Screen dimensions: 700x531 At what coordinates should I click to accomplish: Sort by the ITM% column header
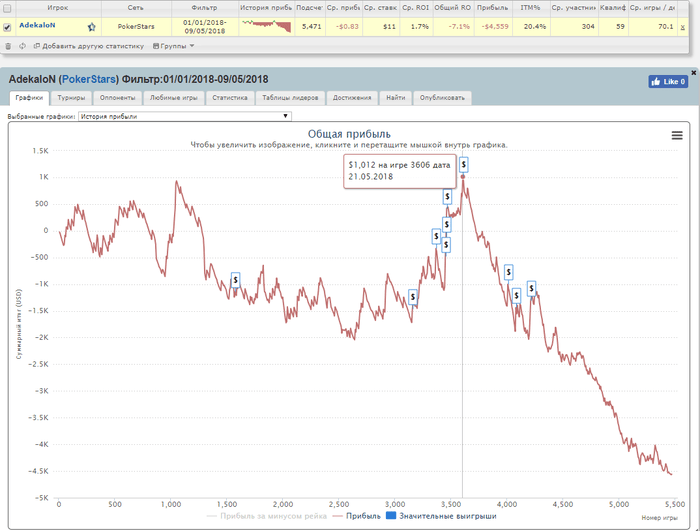(530, 8)
